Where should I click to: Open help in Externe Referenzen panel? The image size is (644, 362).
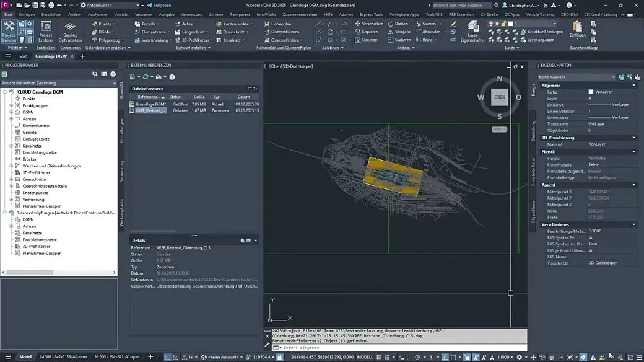(172, 77)
